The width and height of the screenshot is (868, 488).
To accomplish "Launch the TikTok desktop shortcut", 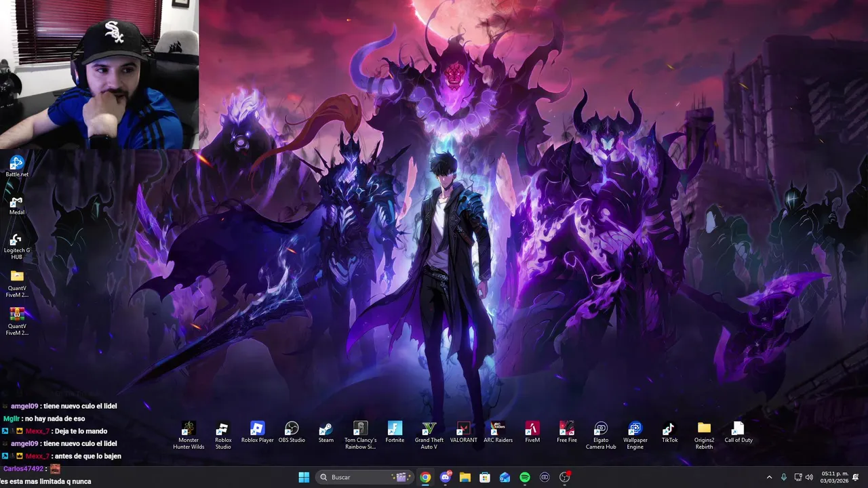I will click(x=669, y=432).
